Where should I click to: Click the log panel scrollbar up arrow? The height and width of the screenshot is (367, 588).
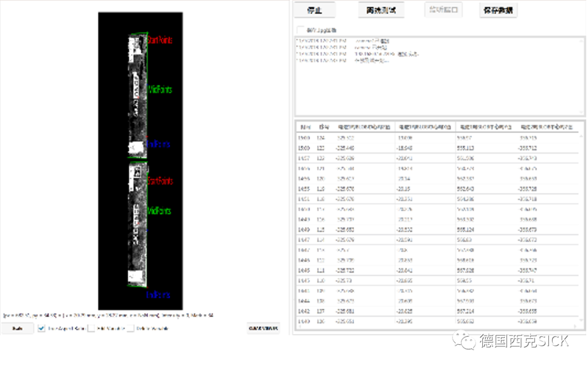(581, 41)
